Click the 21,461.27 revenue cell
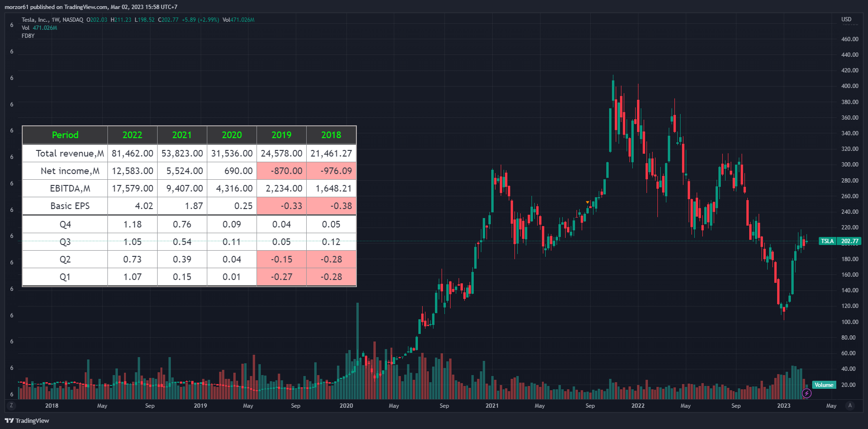This screenshot has height=429, width=868. 331,153
